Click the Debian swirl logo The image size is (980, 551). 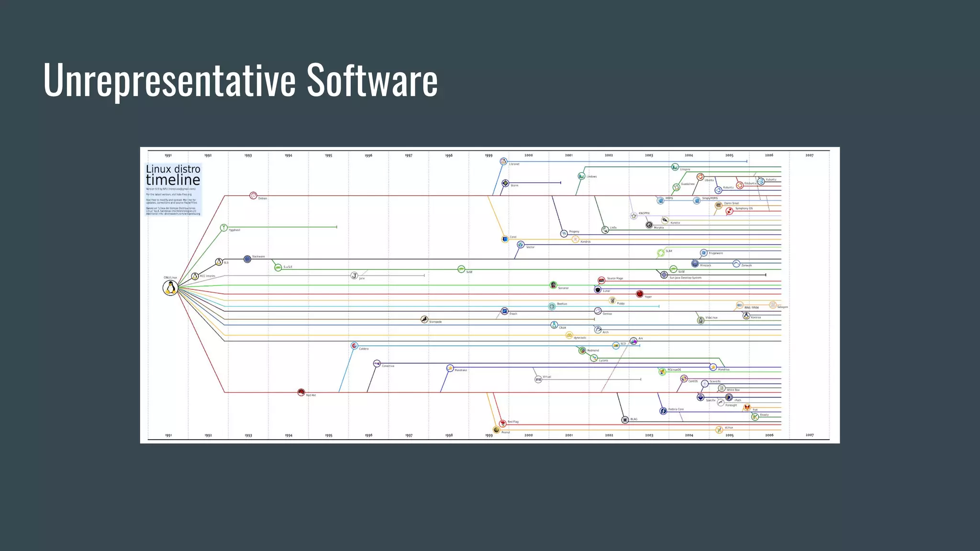click(253, 195)
